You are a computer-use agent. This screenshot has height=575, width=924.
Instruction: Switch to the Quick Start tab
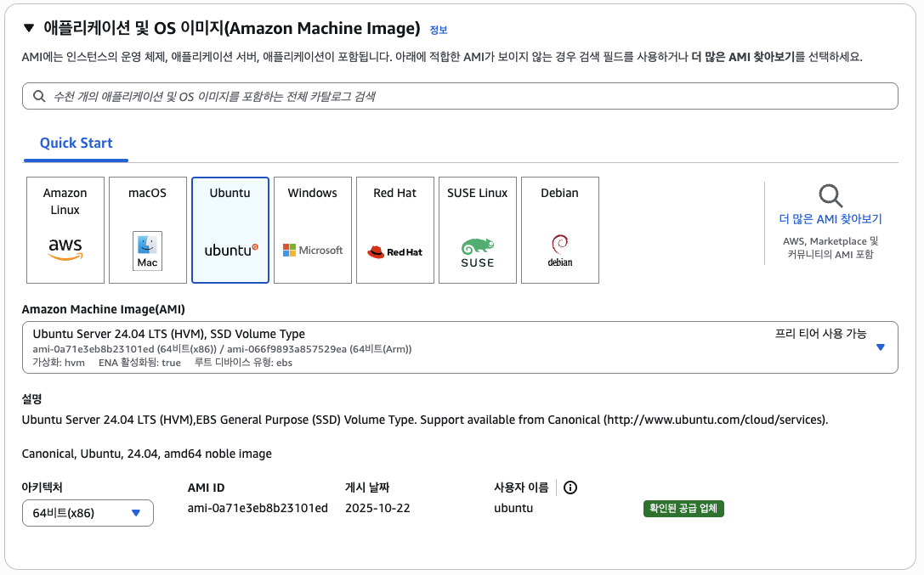click(76, 143)
